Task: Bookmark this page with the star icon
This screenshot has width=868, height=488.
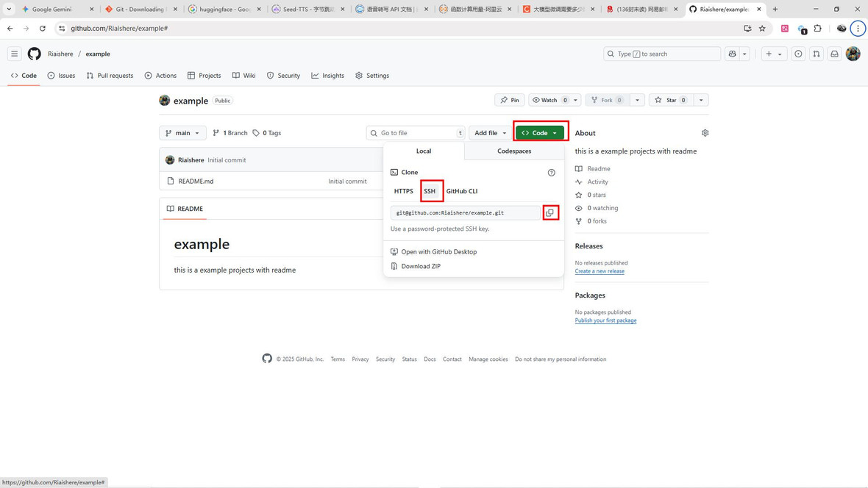Action: (x=762, y=28)
